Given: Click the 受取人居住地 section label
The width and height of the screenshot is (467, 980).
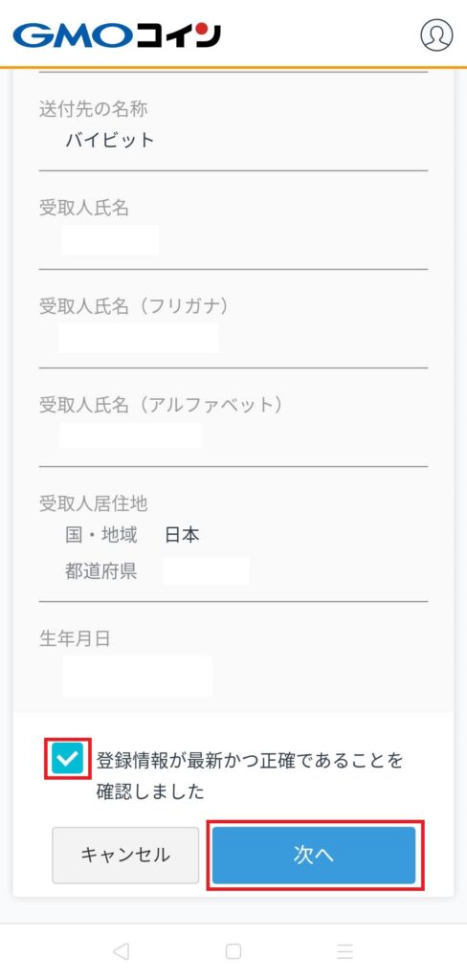Looking at the screenshot, I should (93, 503).
